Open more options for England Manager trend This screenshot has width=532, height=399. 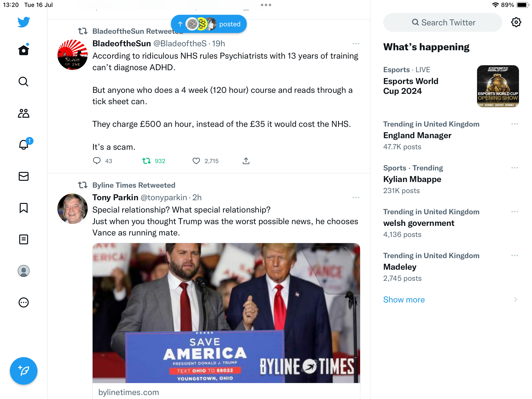pyautogui.click(x=515, y=124)
